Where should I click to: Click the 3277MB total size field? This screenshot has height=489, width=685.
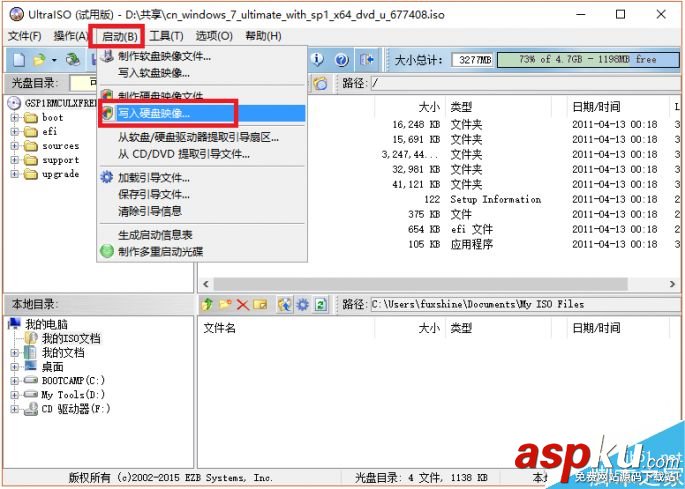point(472,59)
